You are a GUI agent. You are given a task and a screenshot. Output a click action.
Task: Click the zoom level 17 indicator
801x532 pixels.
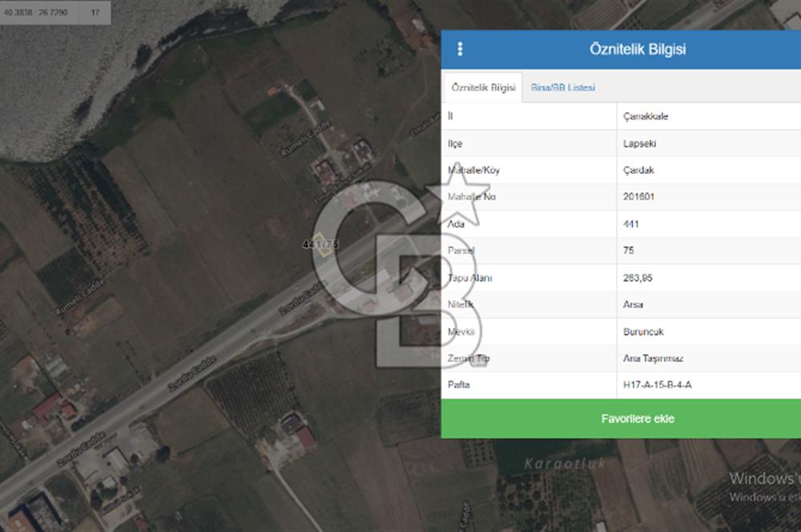click(x=95, y=13)
